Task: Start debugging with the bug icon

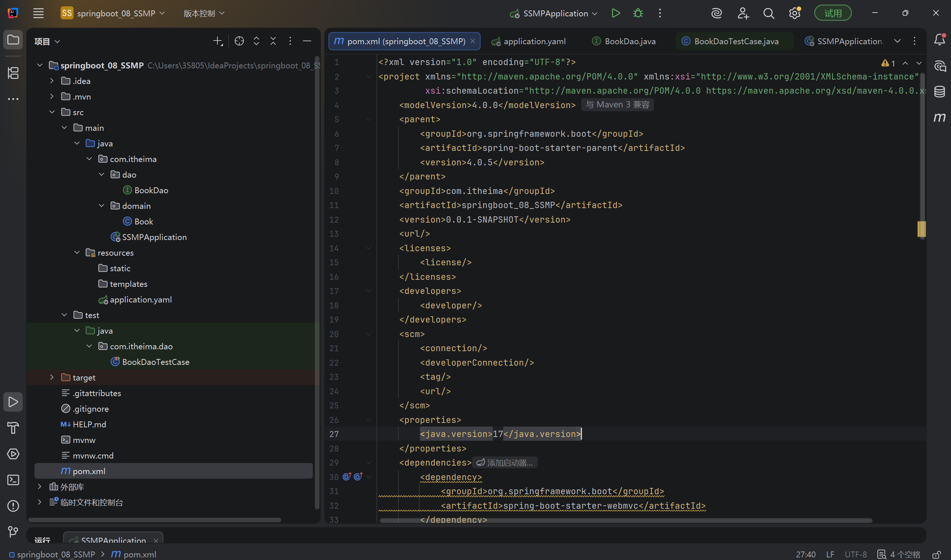Action: click(x=638, y=13)
